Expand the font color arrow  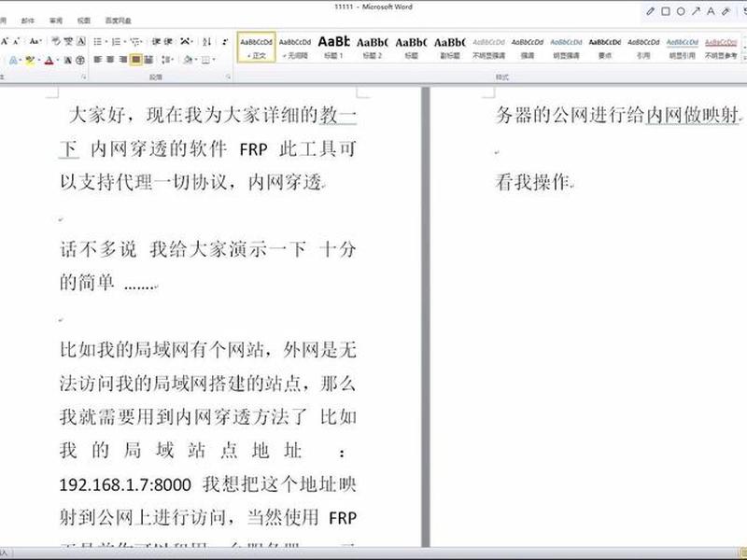coord(58,60)
